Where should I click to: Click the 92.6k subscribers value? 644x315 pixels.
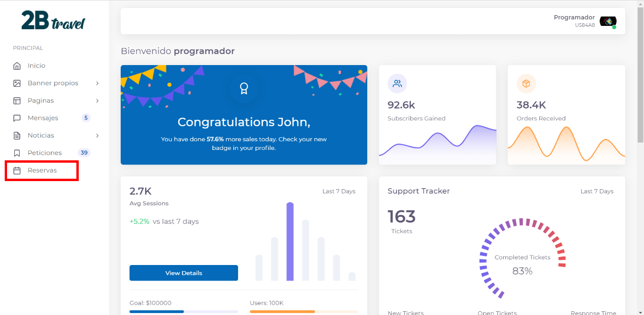click(x=401, y=105)
